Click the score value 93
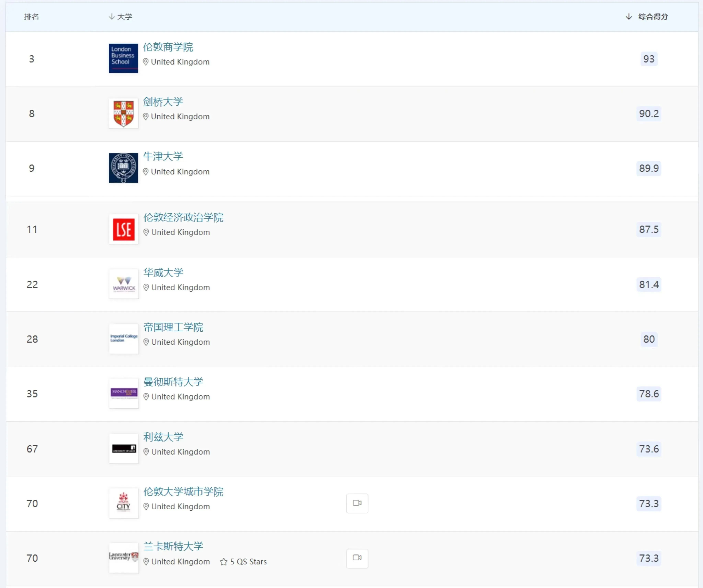Viewport: 703px width, 588px height. click(649, 59)
